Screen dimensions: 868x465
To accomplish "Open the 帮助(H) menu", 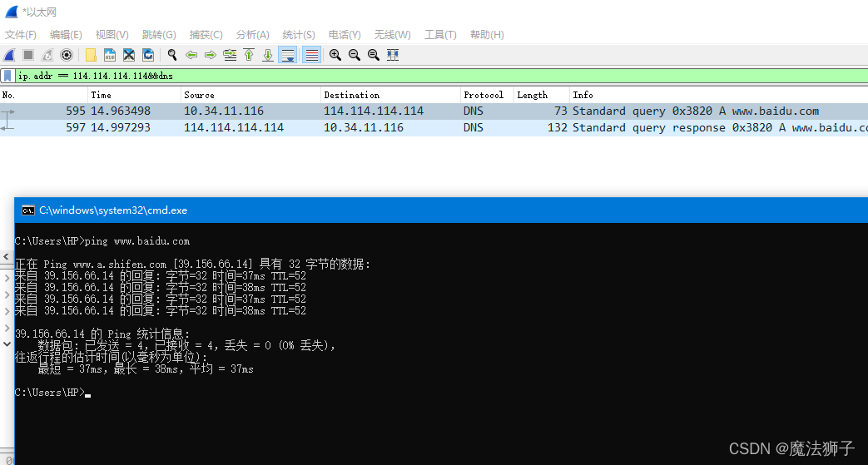I will [487, 35].
